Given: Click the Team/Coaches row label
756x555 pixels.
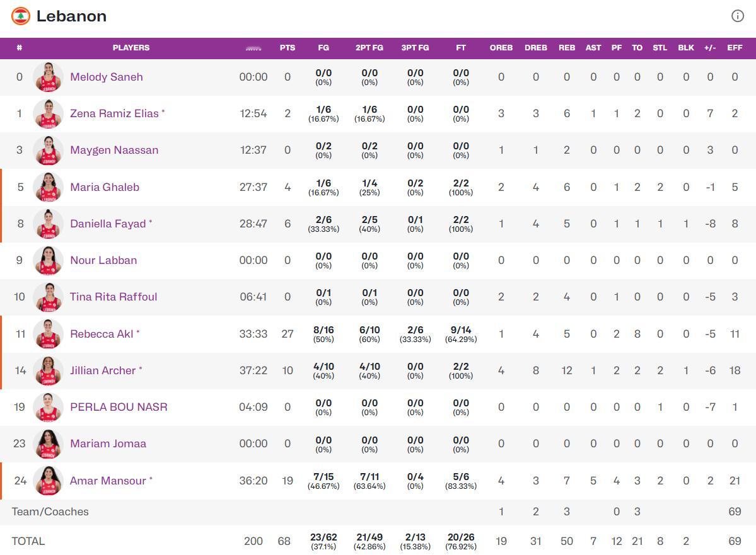Looking at the screenshot, I should pyautogui.click(x=50, y=512).
